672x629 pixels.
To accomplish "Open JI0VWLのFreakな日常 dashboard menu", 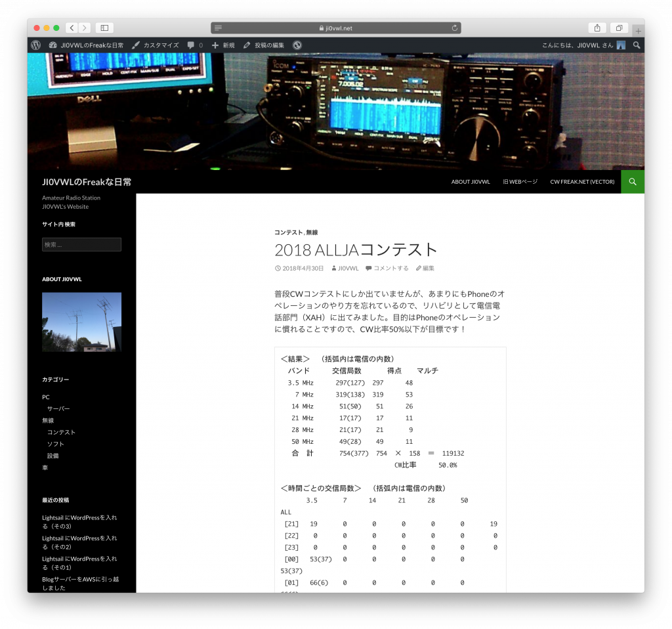I will [86, 45].
